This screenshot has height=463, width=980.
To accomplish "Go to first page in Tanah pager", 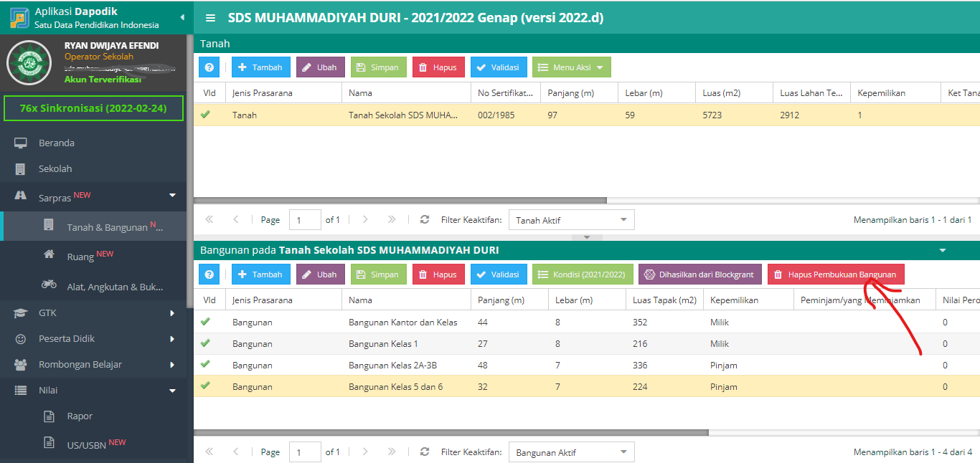I will point(209,220).
